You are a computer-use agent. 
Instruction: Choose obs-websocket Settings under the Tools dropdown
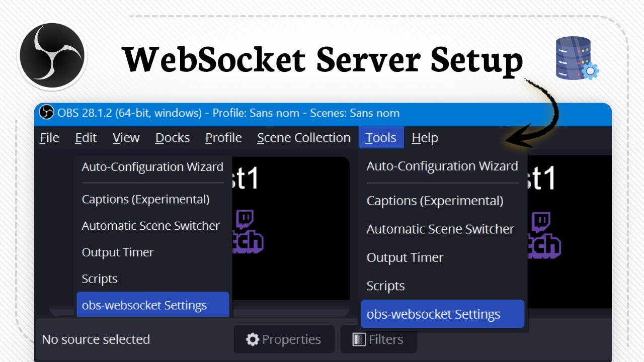click(433, 314)
